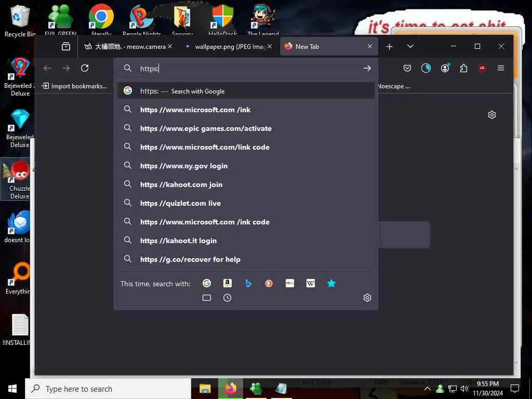
Task: Open the Noescape bookmark
Action: tap(394, 86)
